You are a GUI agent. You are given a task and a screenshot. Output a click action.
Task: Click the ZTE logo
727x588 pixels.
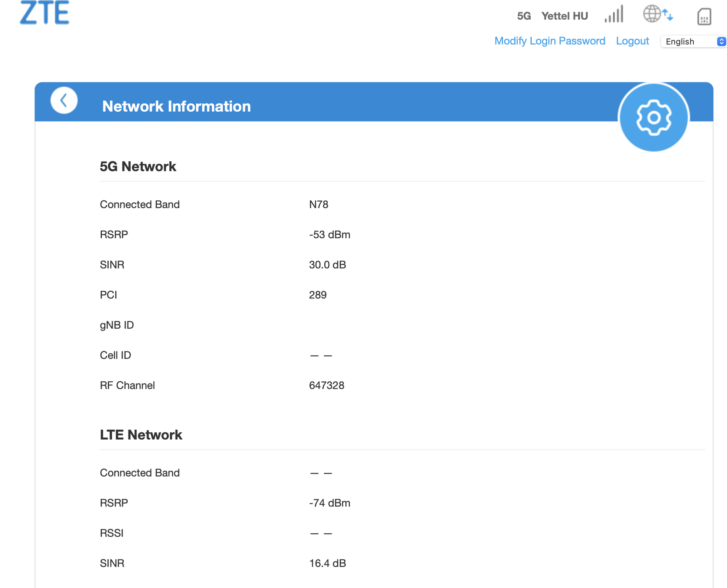tap(45, 12)
